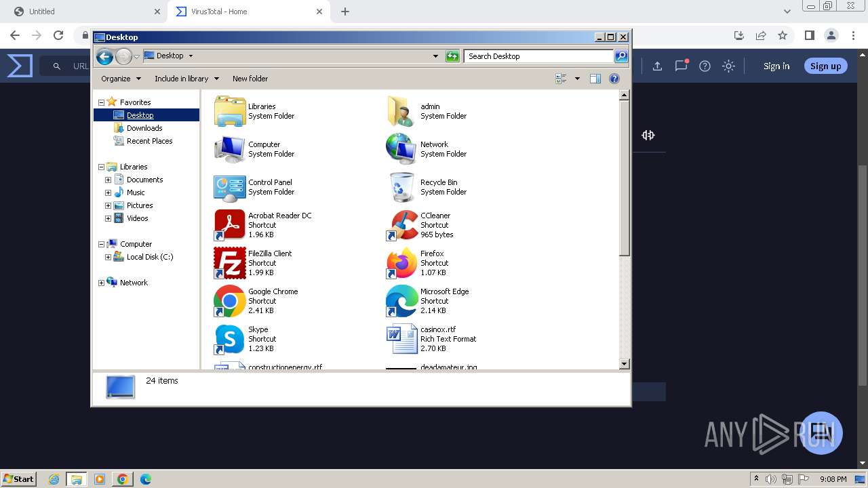Image resolution: width=868 pixels, height=488 pixels.
Task: Open recent pages dropdown next to Forward
Action: click(137, 56)
